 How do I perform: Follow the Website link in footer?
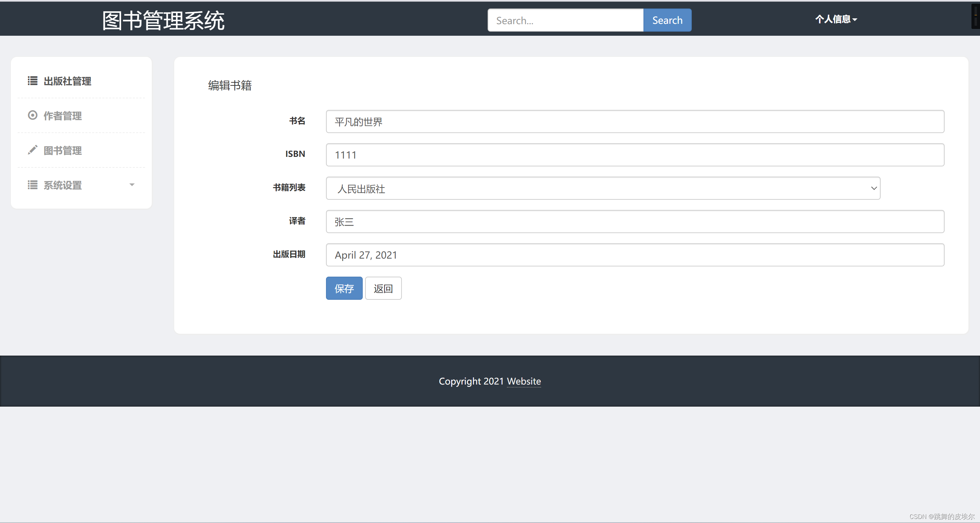523,381
